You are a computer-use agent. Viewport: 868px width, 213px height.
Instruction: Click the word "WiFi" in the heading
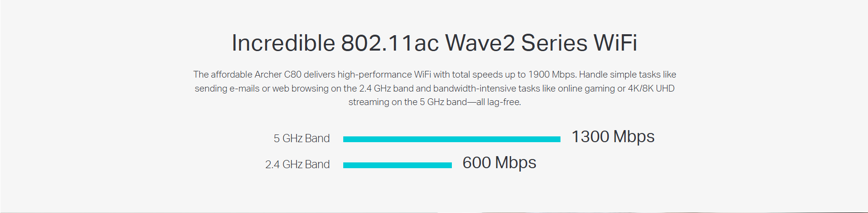(x=615, y=43)
